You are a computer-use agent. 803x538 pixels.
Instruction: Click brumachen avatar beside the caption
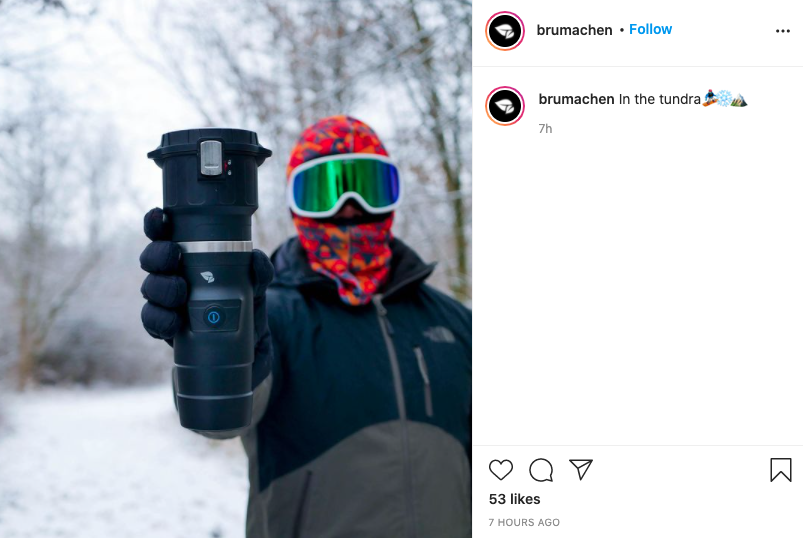click(x=505, y=106)
